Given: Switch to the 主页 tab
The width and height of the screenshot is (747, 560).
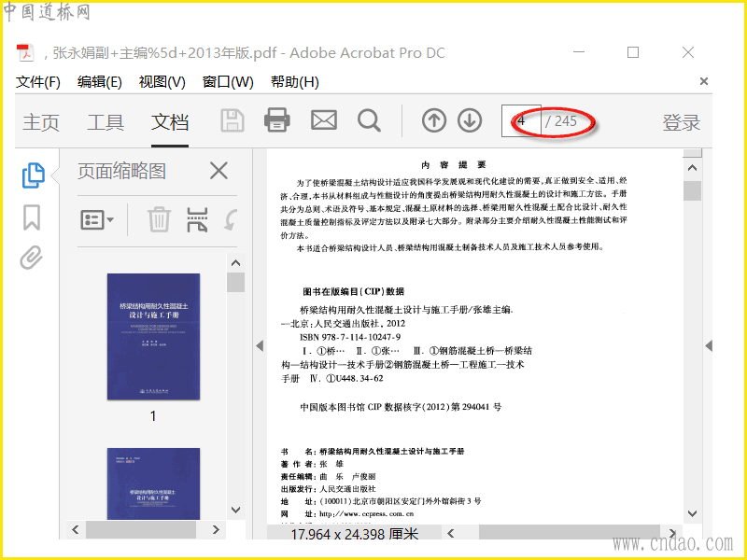Looking at the screenshot, I should pos(41,122).
